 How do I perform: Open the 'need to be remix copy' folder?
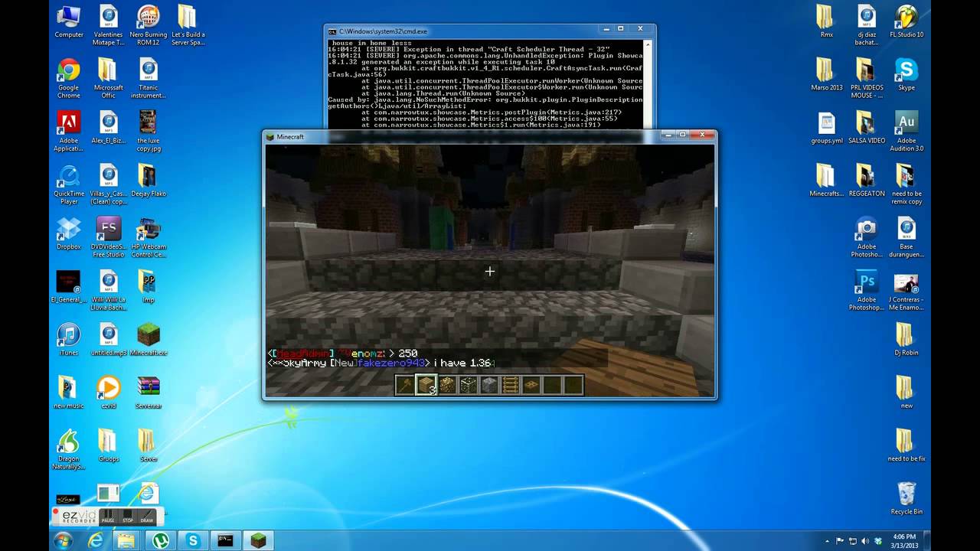[906, 184]
